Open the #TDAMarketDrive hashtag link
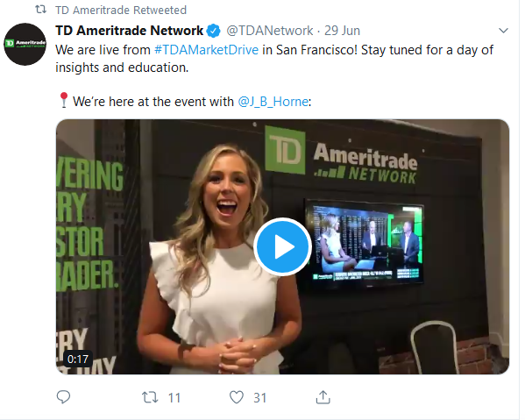The image size is (525, 420). pos(206,50)
